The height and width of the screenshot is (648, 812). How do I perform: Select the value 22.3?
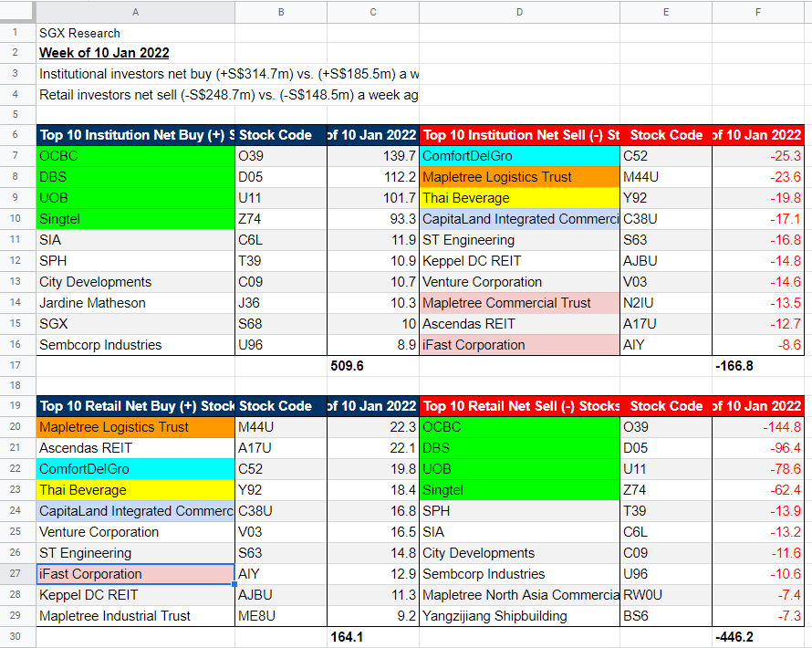click(x=373, y=427)
